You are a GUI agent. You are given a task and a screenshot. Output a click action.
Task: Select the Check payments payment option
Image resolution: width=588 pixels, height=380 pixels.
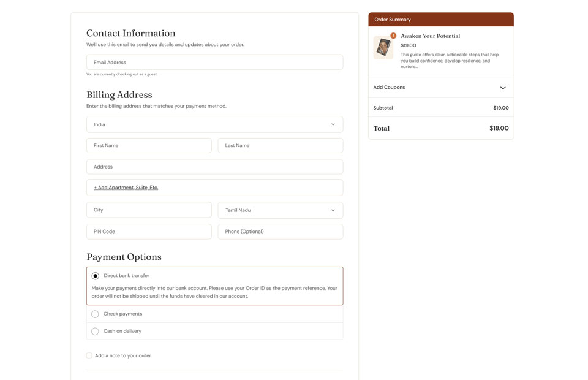click(95, 313)
